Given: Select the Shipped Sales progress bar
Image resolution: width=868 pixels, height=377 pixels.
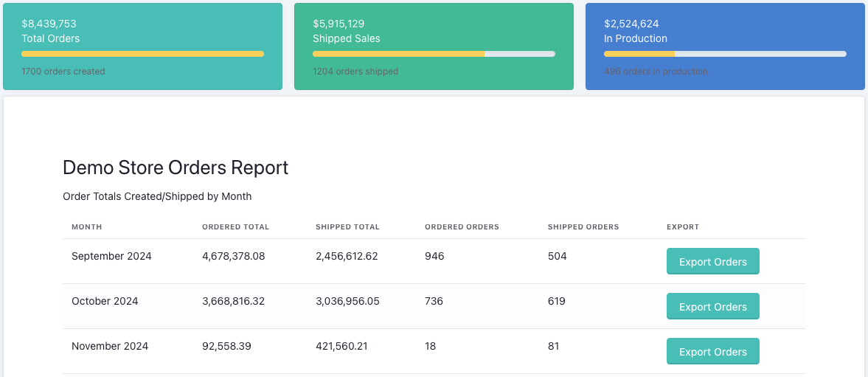Looking at the screenshot, I should [434, 54].
